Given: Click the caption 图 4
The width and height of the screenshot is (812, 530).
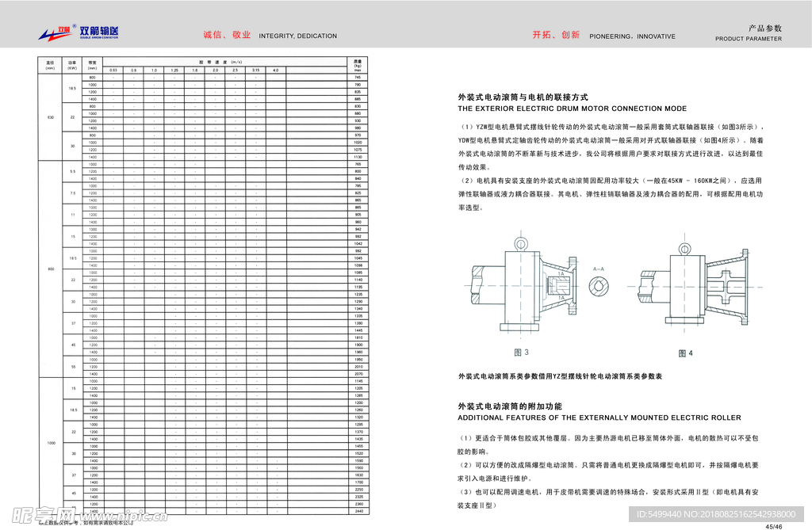Looking at the screenshot, I should click(x=686, y=353).
